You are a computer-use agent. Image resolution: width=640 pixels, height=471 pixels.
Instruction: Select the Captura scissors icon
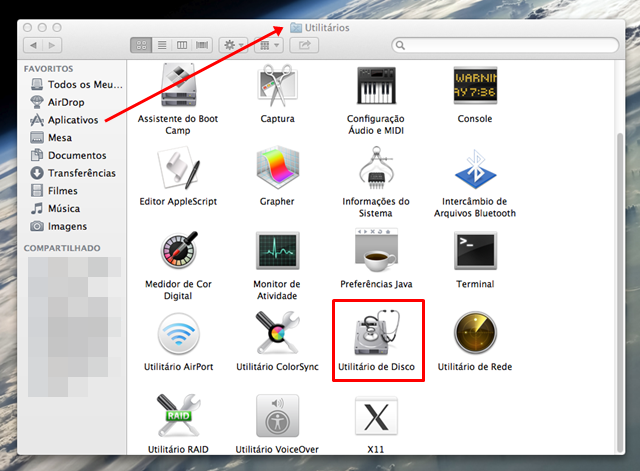pos(278,85)
